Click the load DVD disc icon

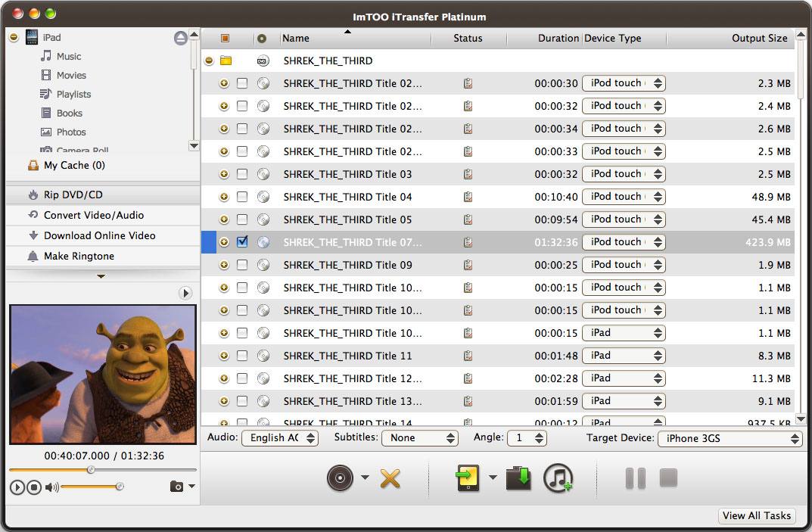click(x=341, y=478)
